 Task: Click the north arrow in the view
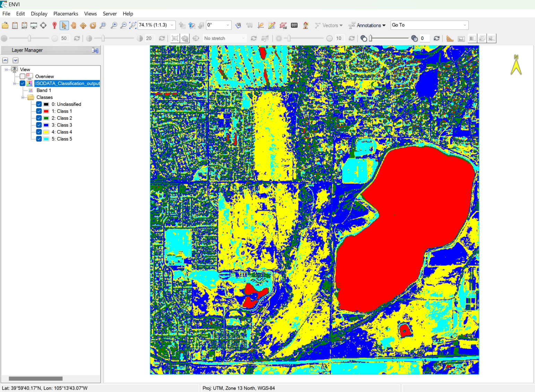pyautogui.click(x=516, y=65)
